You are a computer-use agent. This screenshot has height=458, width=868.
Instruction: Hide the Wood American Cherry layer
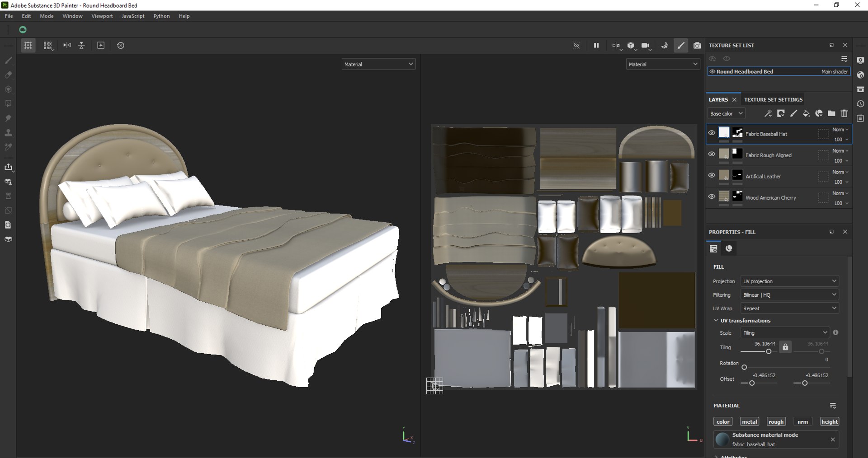pos(712,196)
